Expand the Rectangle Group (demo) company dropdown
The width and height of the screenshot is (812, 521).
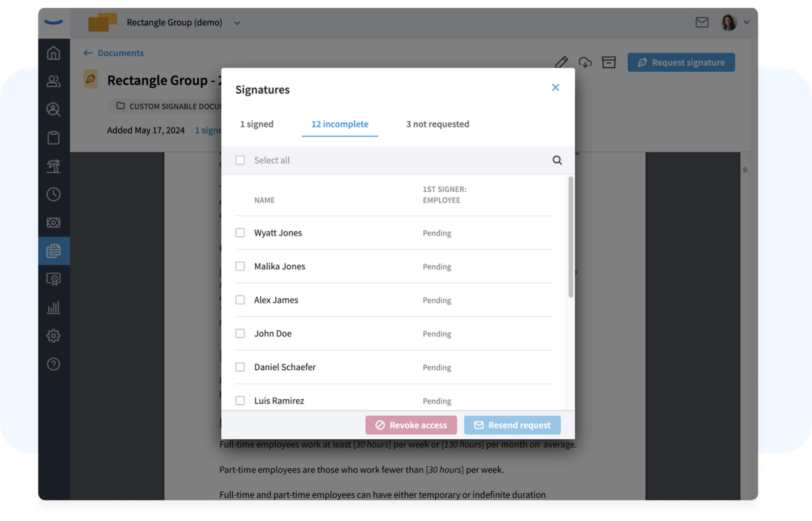237,23
